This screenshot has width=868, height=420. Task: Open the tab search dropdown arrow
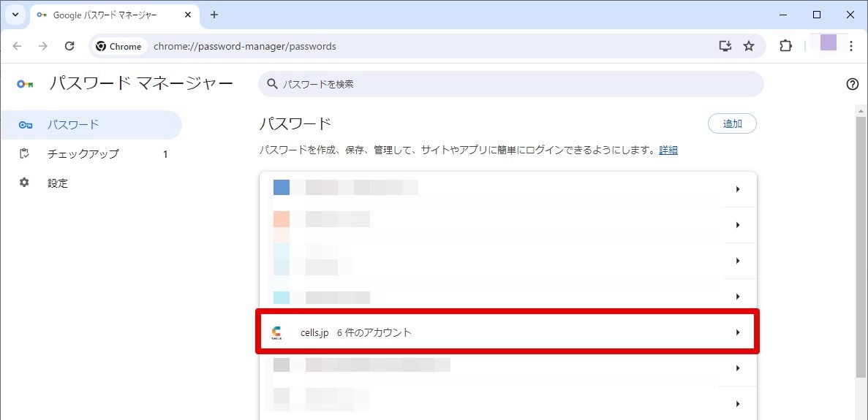(15, 15)
